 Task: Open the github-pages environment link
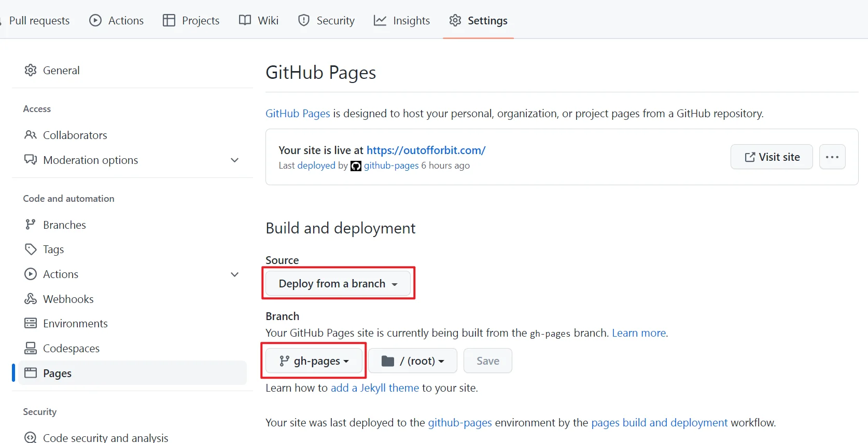tap(460, 423)
